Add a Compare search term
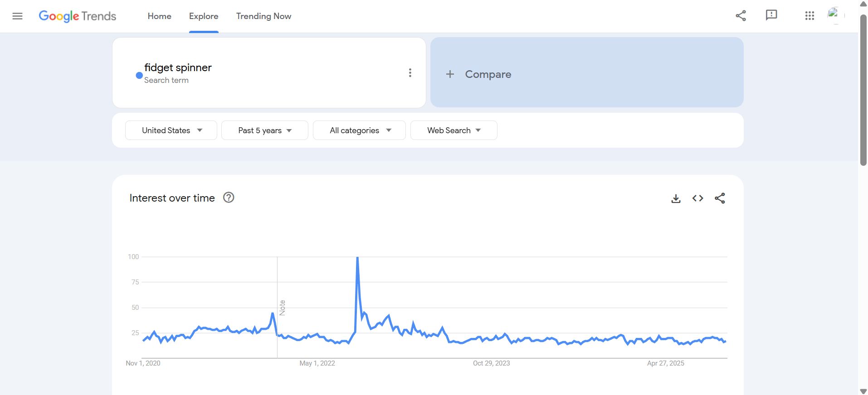 click(587, 72)
